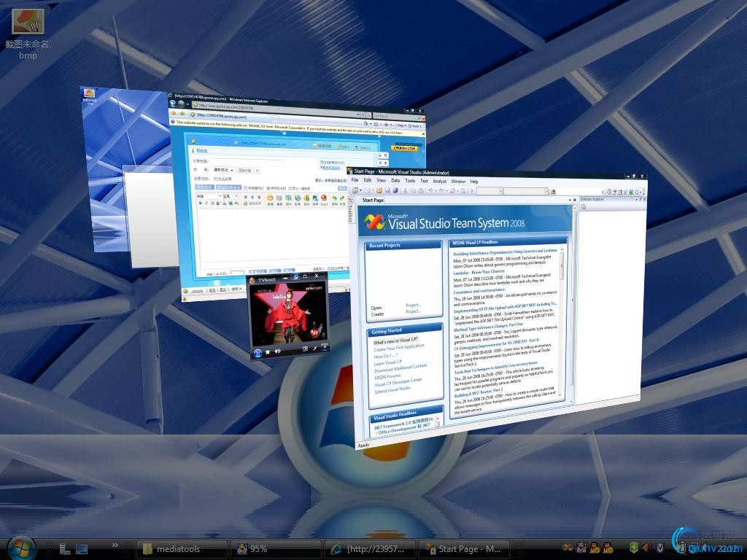Image resolution: width=747 pixels, height=560 pixels.
Task: Open the Toolbox side tab
Action: (x=351, y=211)
